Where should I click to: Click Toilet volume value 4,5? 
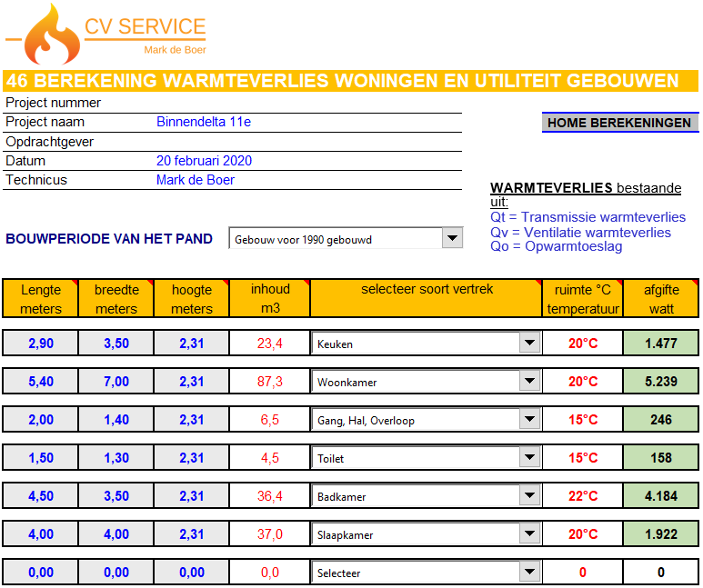tap(269, 457)
